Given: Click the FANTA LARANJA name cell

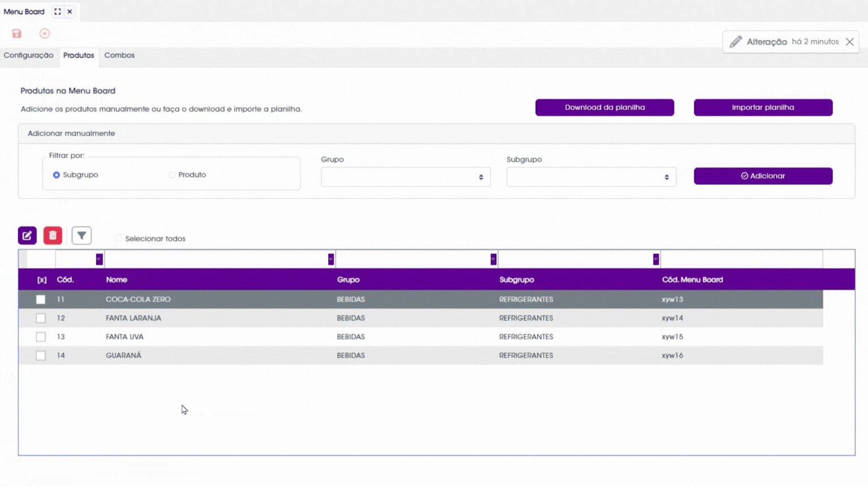Looking at the screenshot, I should click(x=134, y=318).
